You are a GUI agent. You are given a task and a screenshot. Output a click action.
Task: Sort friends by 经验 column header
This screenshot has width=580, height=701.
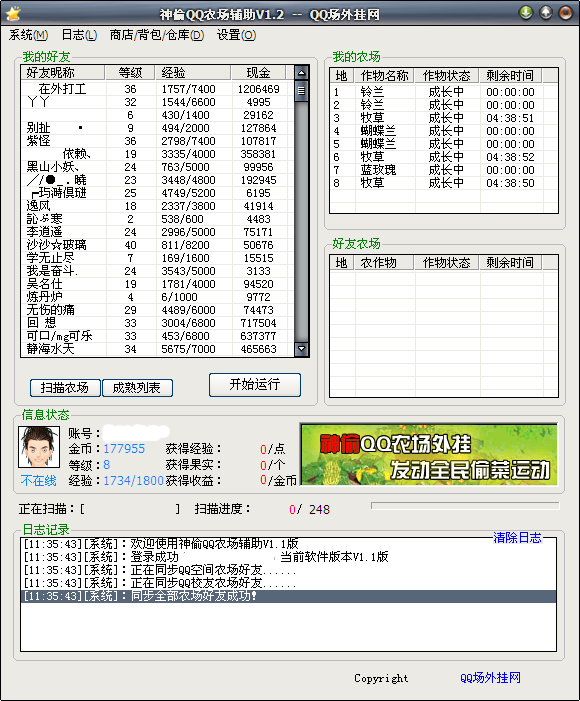(x=193, y=72)
